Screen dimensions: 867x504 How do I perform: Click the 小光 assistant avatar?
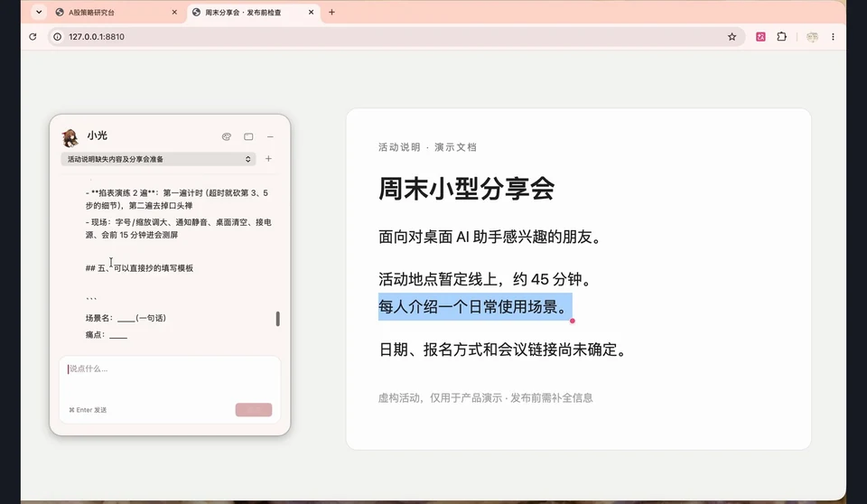tap(70, 138)
